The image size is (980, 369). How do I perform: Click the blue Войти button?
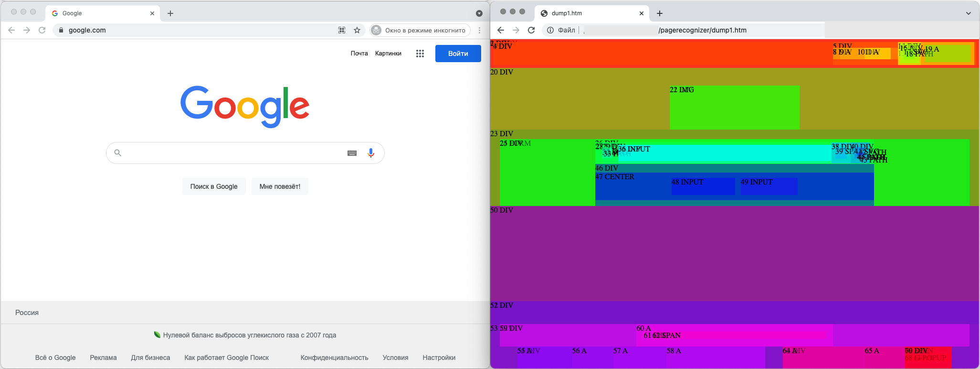458,54
